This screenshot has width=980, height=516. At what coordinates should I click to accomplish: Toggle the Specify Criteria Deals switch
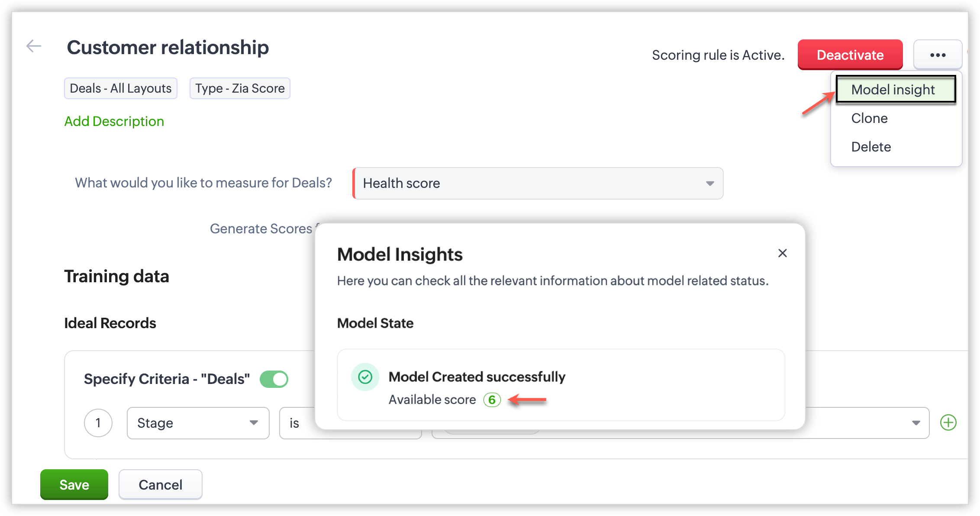tap(274, 379)
